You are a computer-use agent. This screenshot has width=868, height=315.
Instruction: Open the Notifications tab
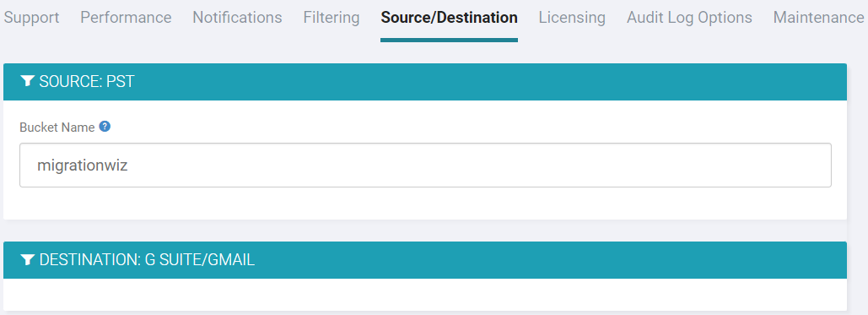point(237,17)
